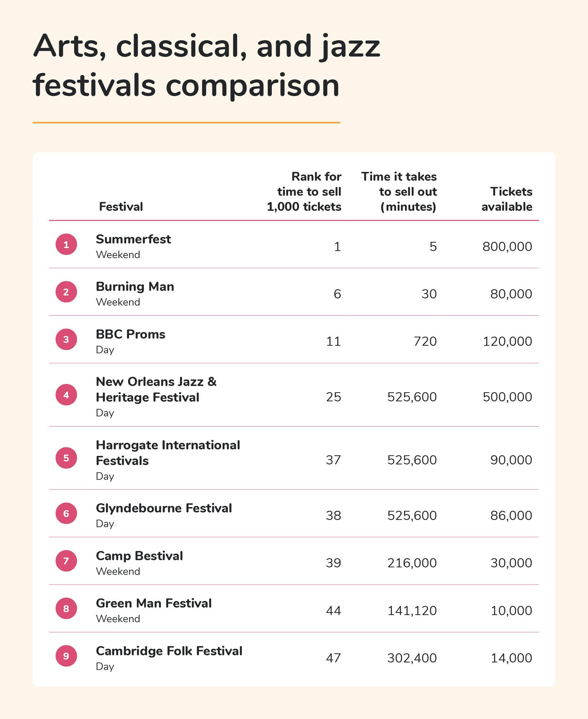Viewport: 588px width, 719px height.
Task: Click the number 2 badge beside Burning Man
Action: pyautogui.click(x=66, y=292)
